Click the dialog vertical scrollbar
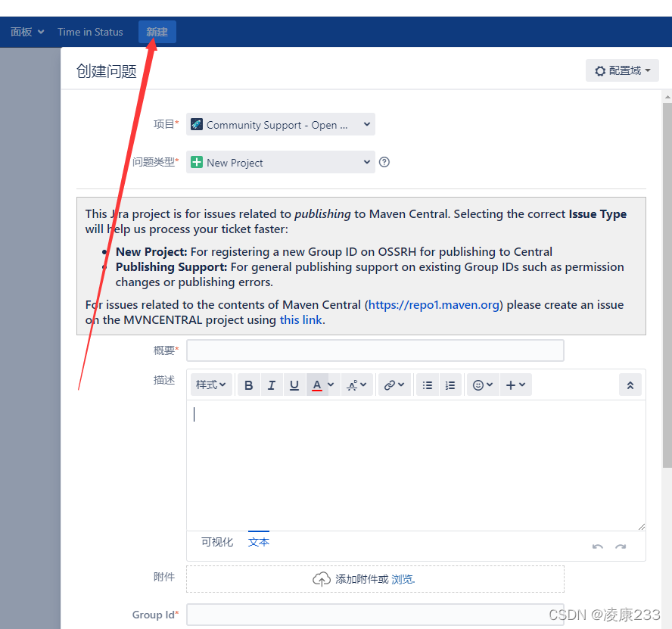 [x=667, y=285]
